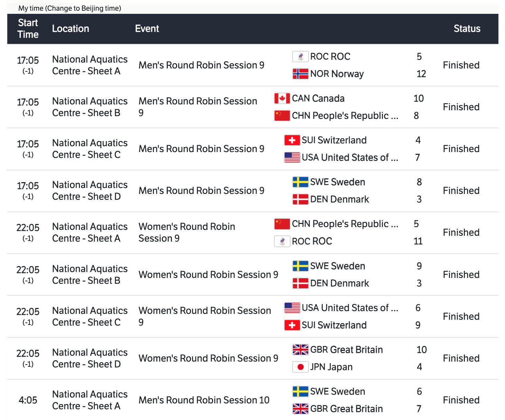Screen dimensions: 505x420
Task: Click the Event column header
Action: (x=147, y=29)
